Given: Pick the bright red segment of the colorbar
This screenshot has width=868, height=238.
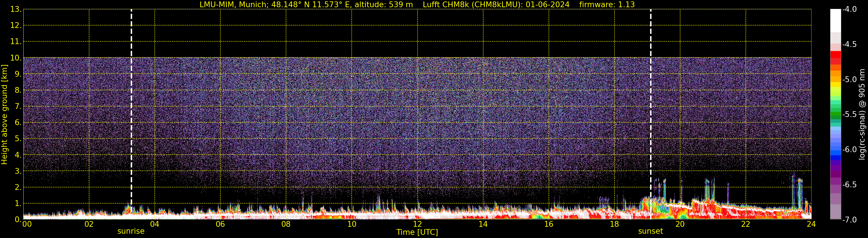Looking at the screenshot, I should pos(836,54).
